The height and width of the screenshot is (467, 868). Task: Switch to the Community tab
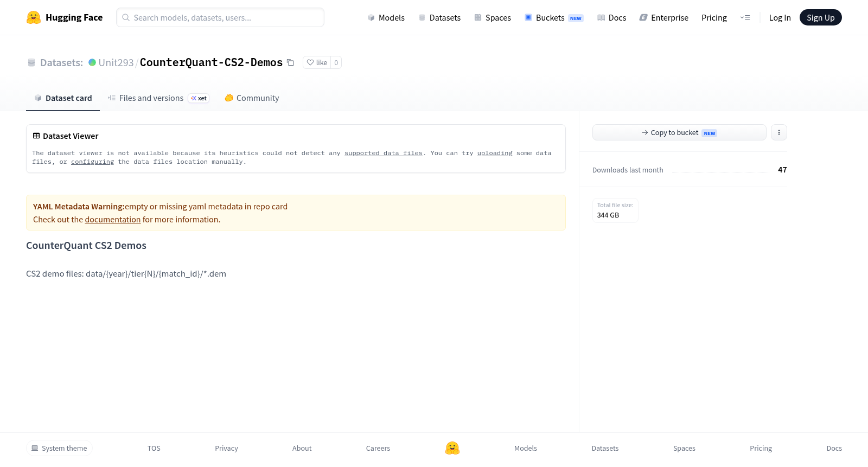click(252, 98)
